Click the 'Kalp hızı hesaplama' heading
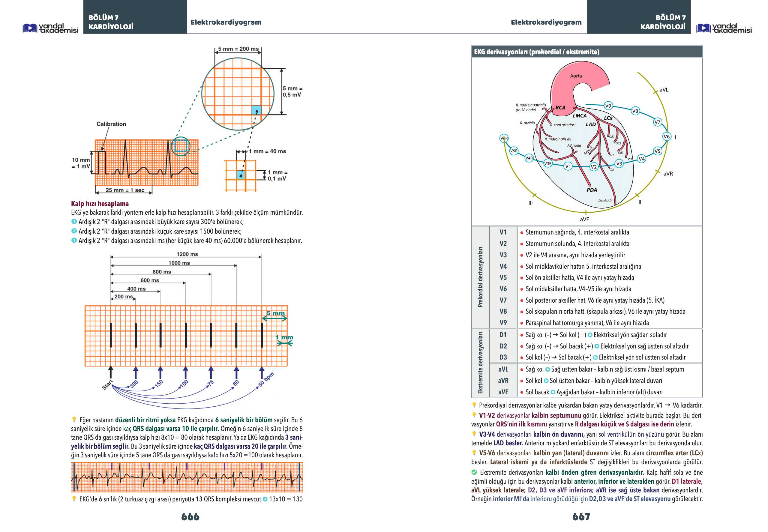This screenshot has height=532, width=768. (x=100, y=203)
